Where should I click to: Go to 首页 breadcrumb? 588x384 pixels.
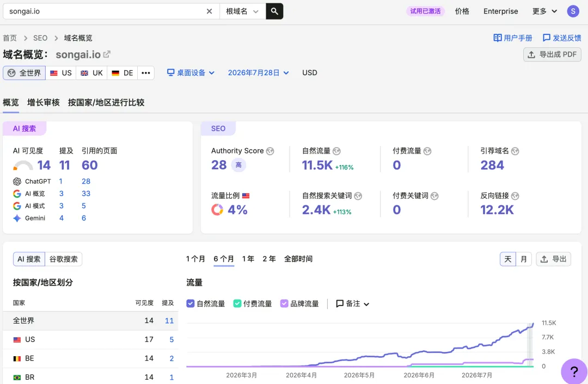click(x=10, y=38)
